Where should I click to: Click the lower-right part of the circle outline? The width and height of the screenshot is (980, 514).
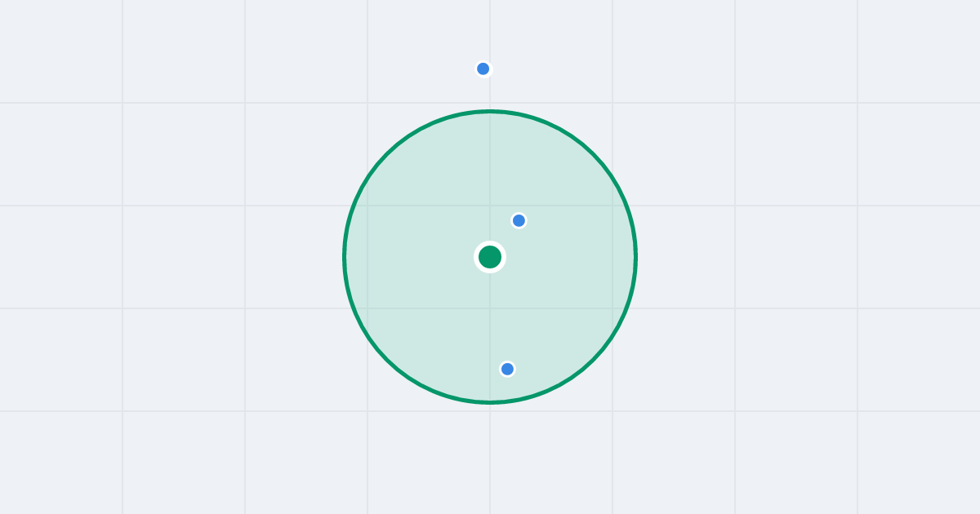click(593, 360)
